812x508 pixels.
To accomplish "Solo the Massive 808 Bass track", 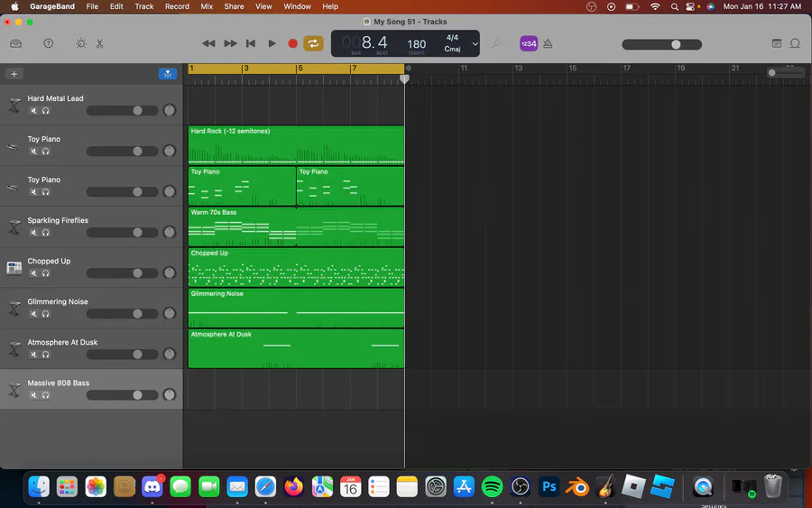I will [x=46, y=395].
